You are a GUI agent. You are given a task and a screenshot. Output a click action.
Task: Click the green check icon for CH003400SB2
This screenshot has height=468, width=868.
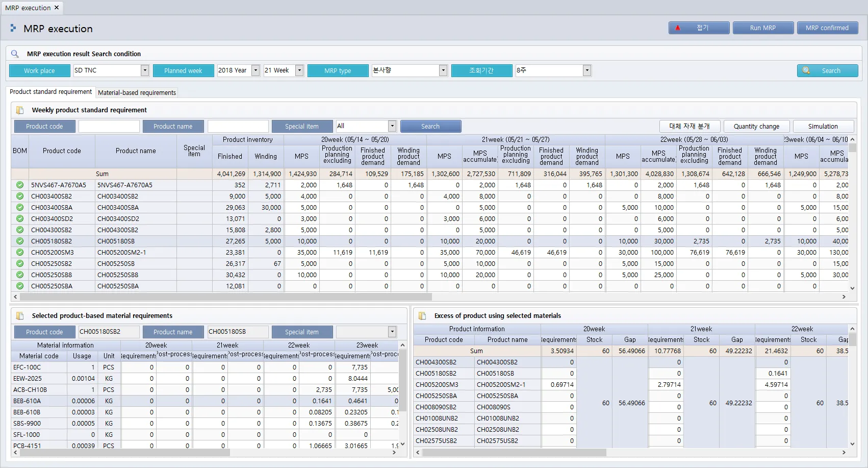pyautogui.click(x=20, y=196)
